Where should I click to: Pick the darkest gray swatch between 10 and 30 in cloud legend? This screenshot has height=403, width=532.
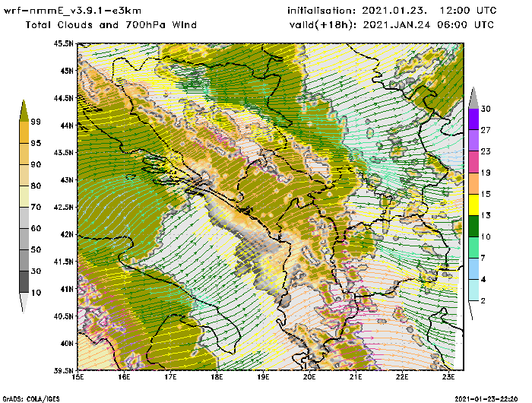coord(24,282)
